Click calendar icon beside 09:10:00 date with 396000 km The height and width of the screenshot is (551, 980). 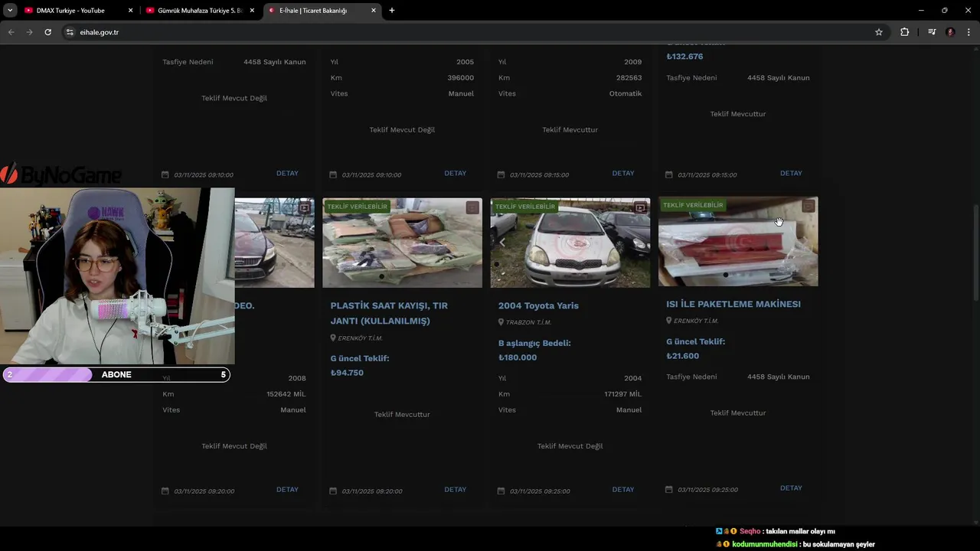(x=333, y=174)
